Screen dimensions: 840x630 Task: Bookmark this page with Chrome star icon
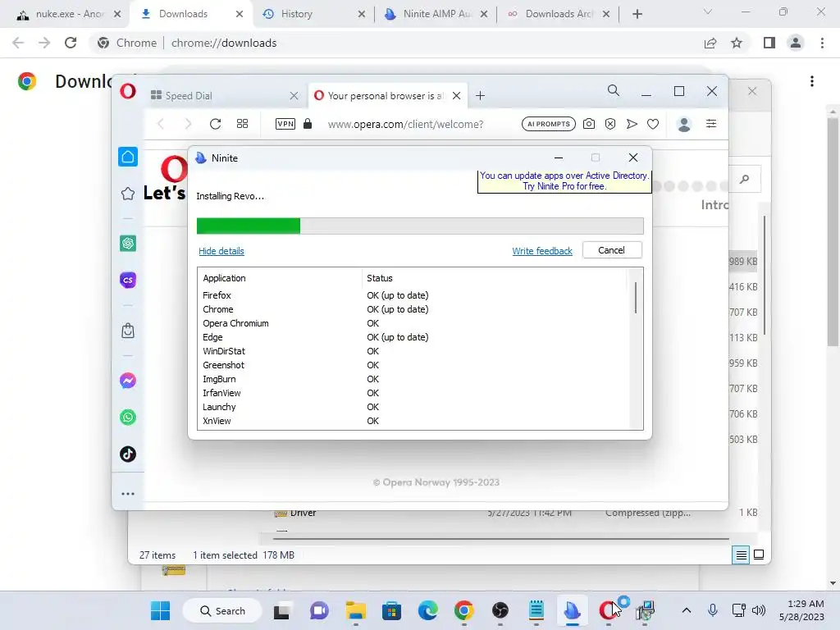737,43
